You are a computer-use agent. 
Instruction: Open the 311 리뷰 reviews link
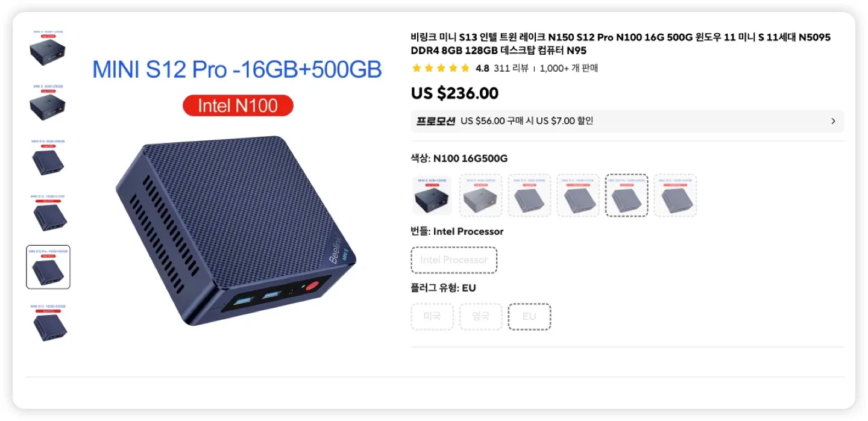(511, 69)
